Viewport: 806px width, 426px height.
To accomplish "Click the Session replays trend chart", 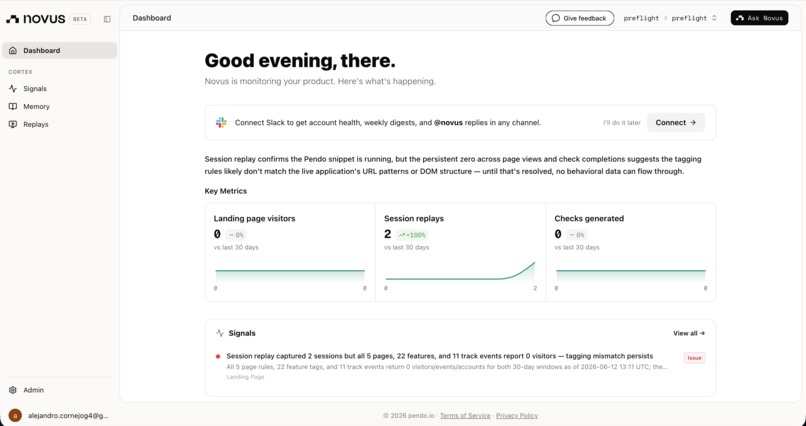I will coord(461,272).
